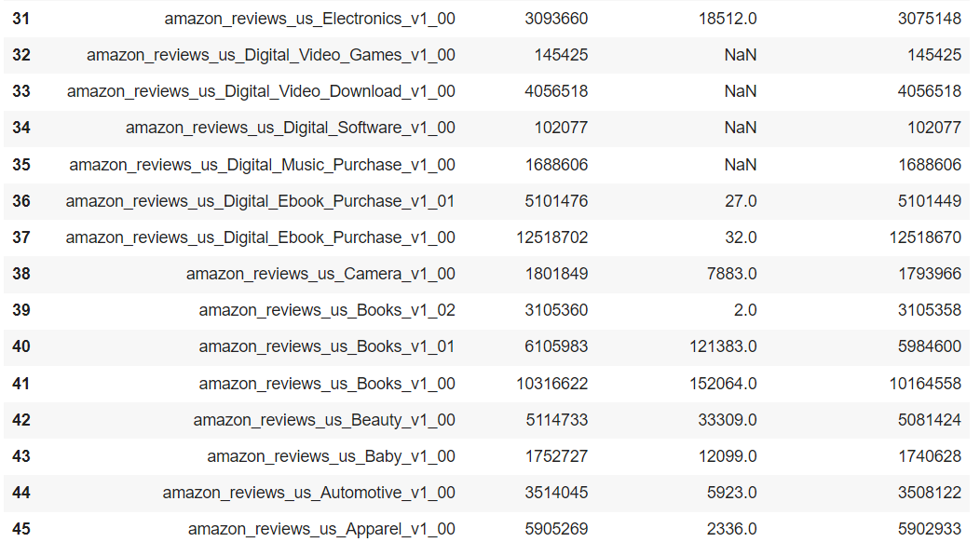
Task: Click NaN in Digital_Music_Purchase row
Action: click(x=741, y=165)
